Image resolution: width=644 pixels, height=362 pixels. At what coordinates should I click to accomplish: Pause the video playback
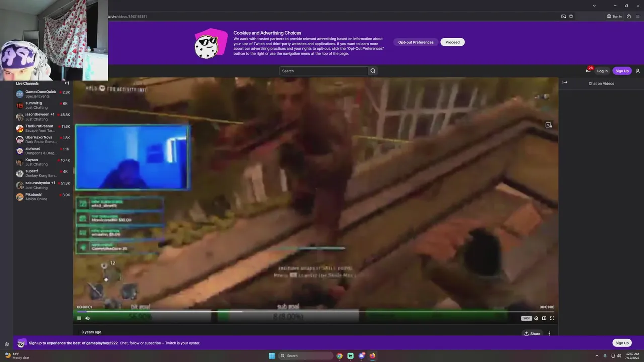(x=79, y=318)
